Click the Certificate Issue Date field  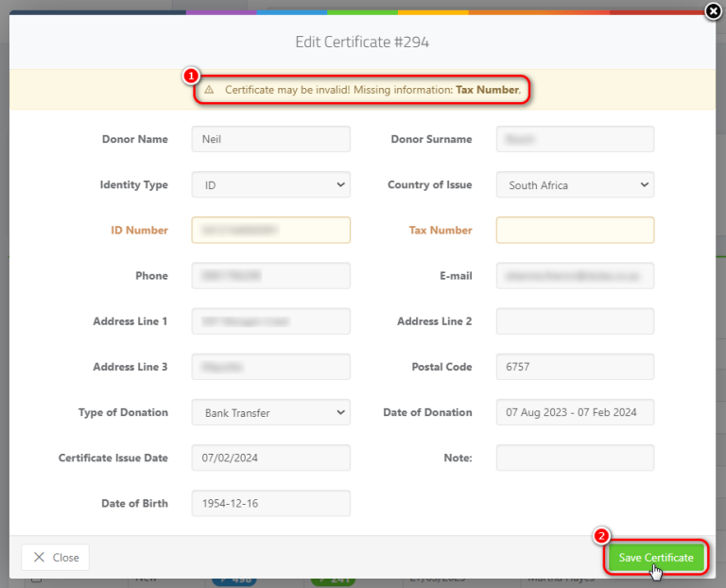(x=270, y=458)
